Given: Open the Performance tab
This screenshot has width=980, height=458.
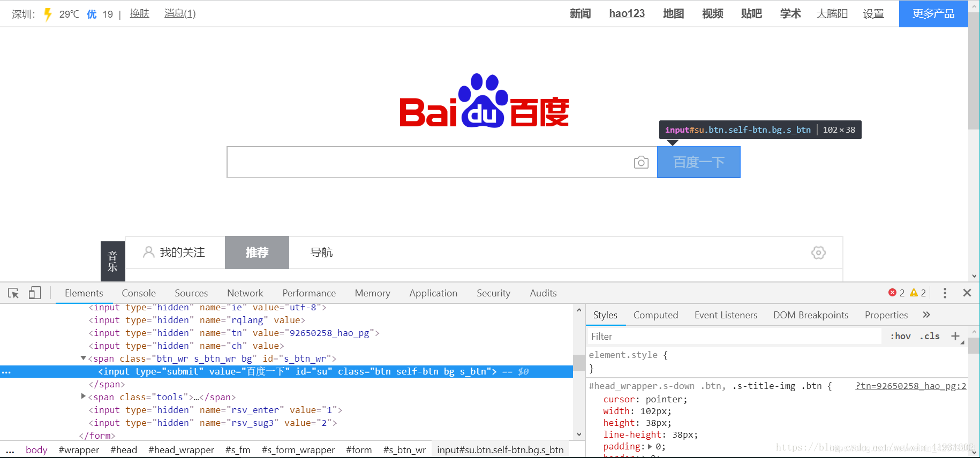Looking at the screenshot, I should click(x=309, y=293).
